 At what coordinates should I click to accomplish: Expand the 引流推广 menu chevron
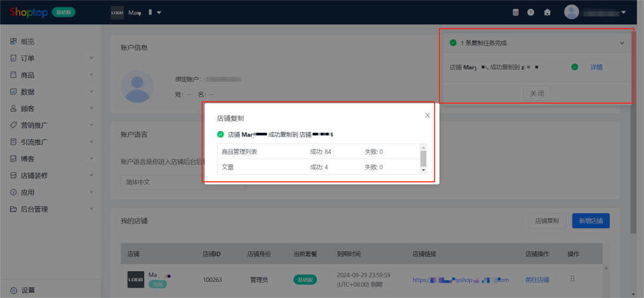[91, 142]
